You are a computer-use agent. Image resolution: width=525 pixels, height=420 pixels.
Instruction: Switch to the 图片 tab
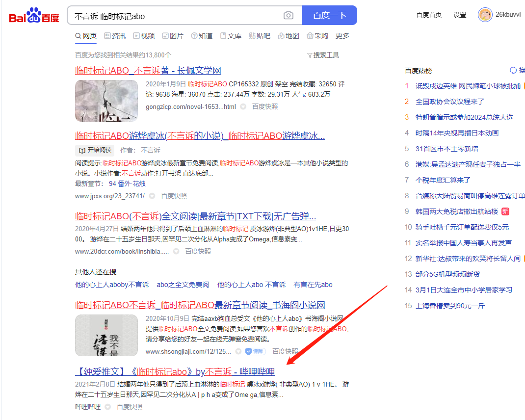click(x=173, y=36)
